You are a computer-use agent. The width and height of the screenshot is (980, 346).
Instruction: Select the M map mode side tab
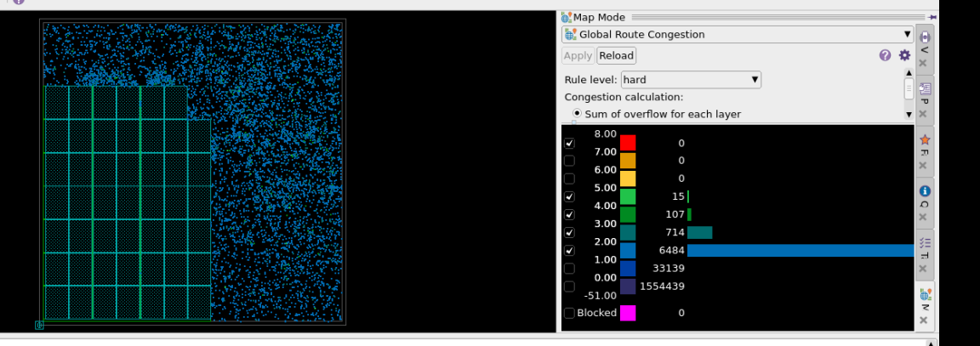click(925, 297)
